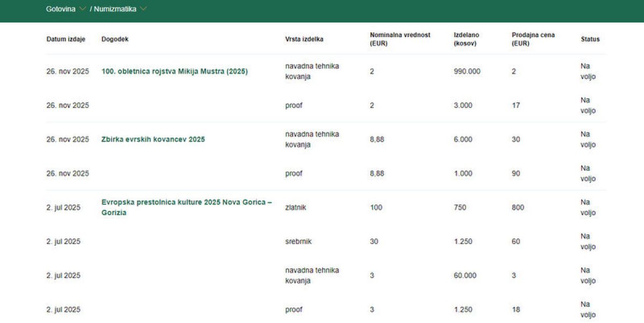The image size is (644, 323).
Task: Click the 800 EUR selling price cell
Action: (517, 208)
